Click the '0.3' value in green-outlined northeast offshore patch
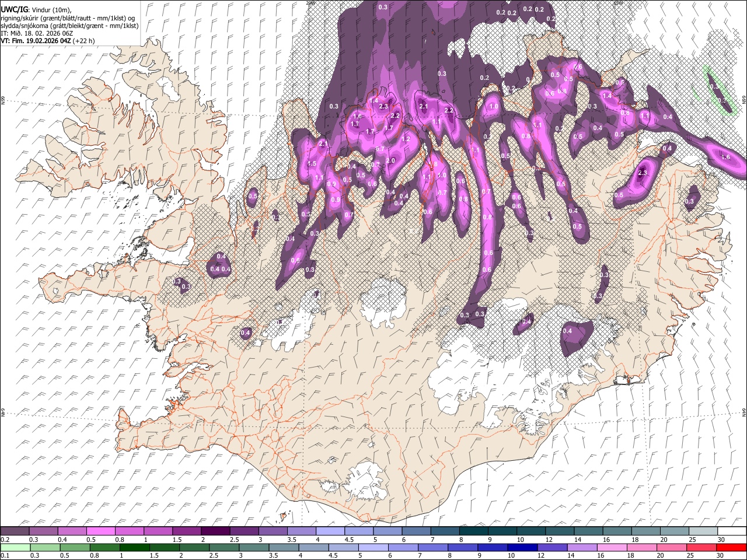 pyautogui.click(x=713, y=86)
